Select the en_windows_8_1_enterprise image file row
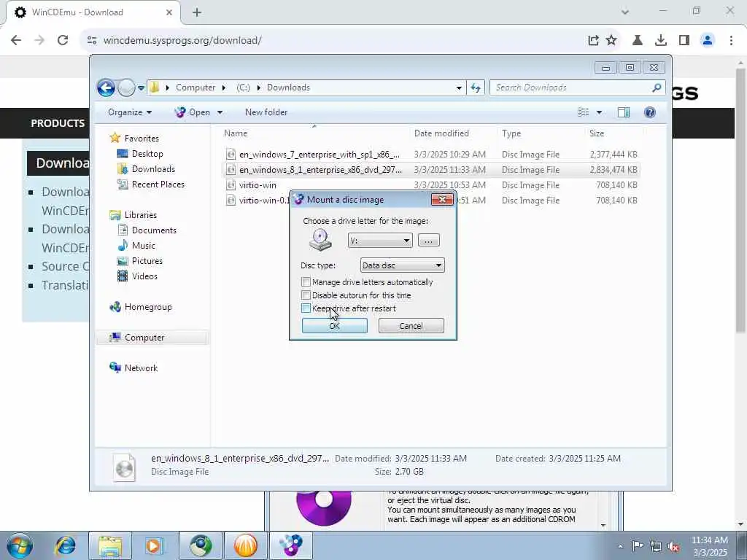747x560 pixels. (x=431, y=169)
